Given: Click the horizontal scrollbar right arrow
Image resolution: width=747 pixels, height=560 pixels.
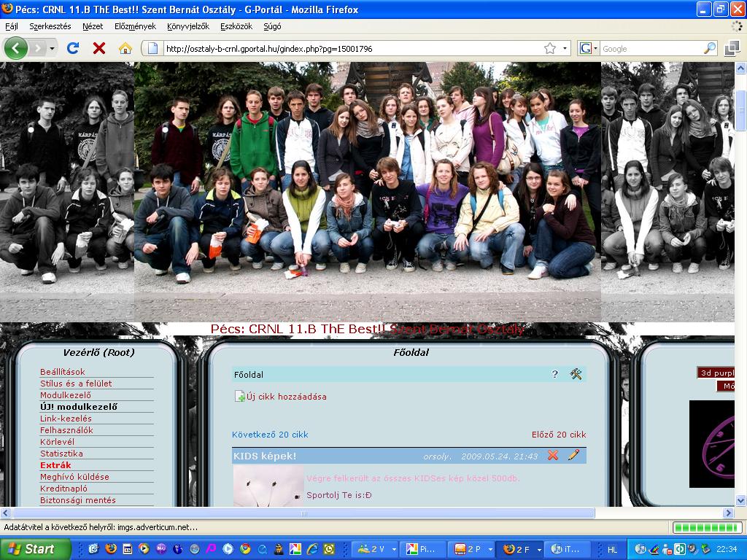Looking at the screenshot, I should click(728, 513).
